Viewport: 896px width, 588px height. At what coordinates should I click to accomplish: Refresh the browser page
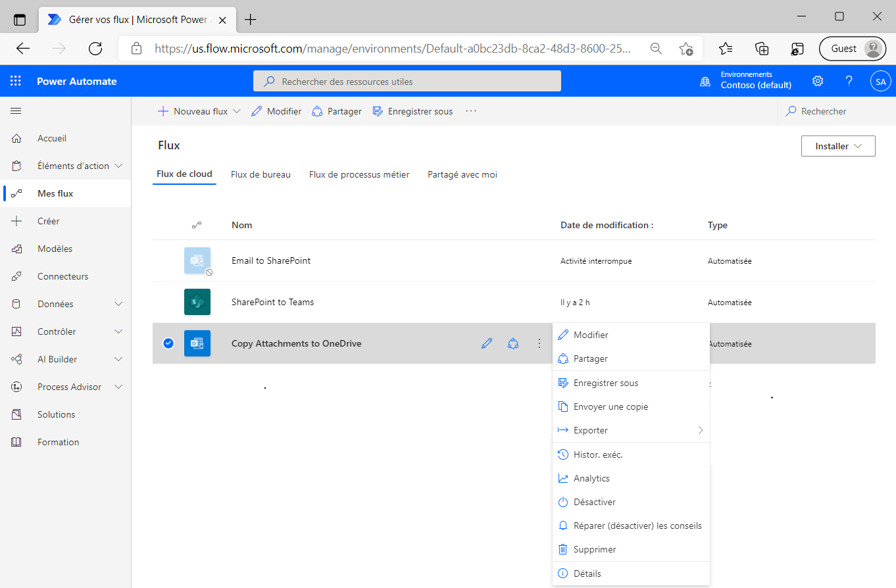pos(95,49)
